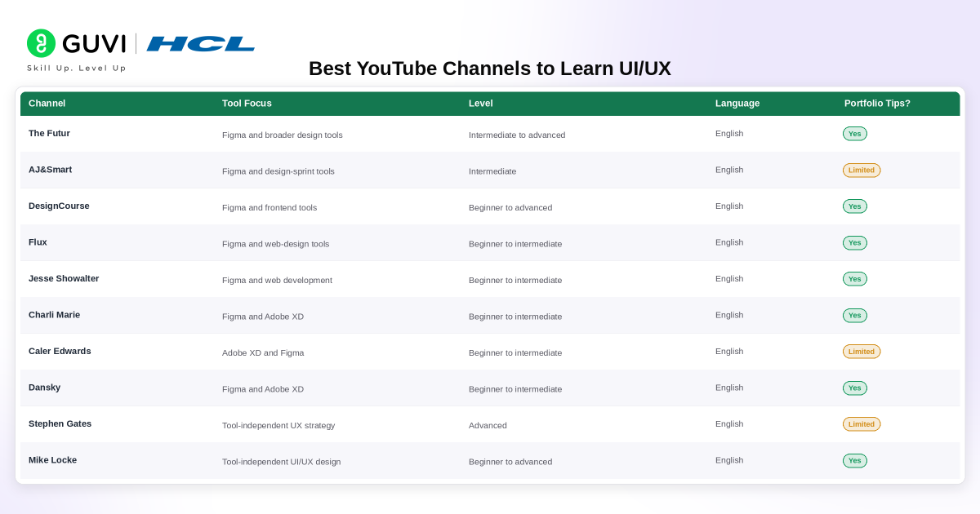
Task: Click Yes badge in The Futur row
Action: pyautogui.click(x=855, y=134)
